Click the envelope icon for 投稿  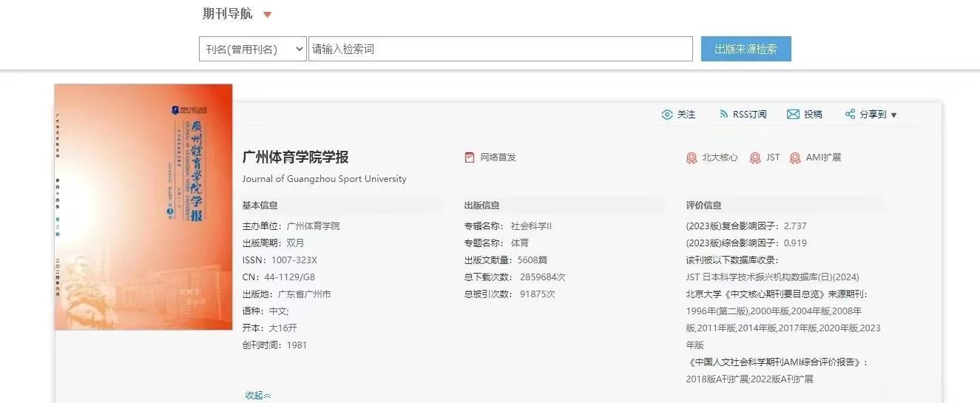(x=793, y=115)
